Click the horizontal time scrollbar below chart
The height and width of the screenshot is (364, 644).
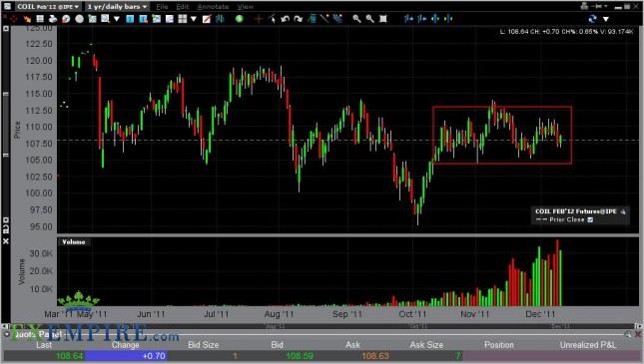(x=322, y=326)
